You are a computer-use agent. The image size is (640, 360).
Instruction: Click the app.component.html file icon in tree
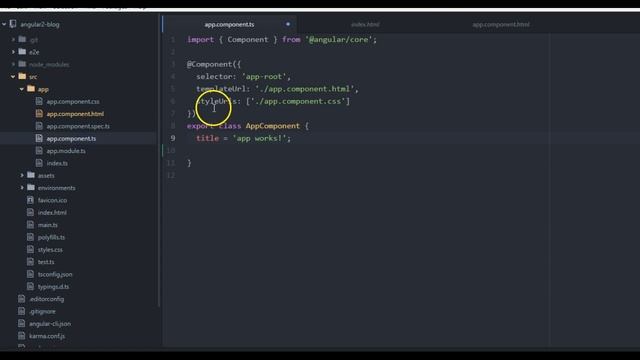39,113
